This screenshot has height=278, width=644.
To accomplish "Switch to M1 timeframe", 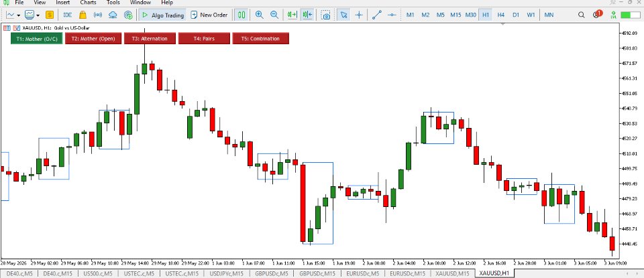I will click(x=411, y=15).
